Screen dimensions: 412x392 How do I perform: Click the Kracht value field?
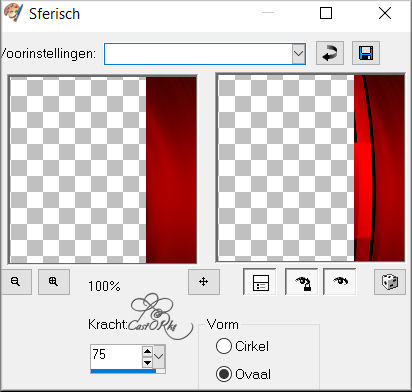(x=116, y=356)
